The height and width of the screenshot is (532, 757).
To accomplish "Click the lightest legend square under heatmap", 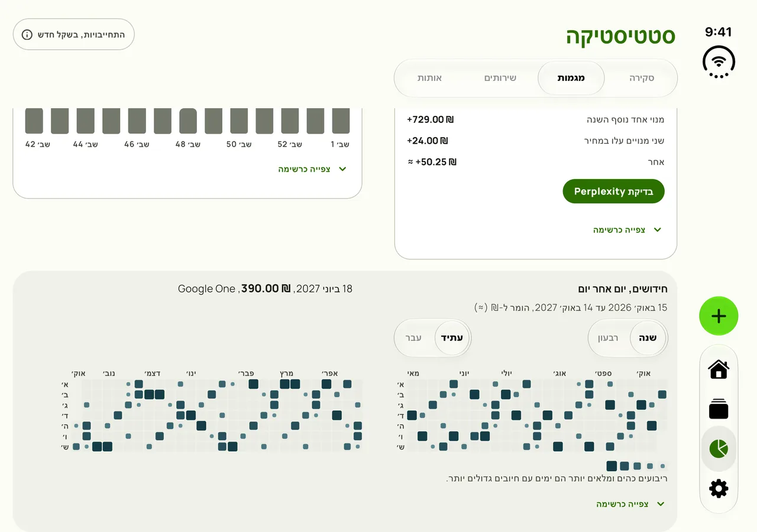I will 663,466.
